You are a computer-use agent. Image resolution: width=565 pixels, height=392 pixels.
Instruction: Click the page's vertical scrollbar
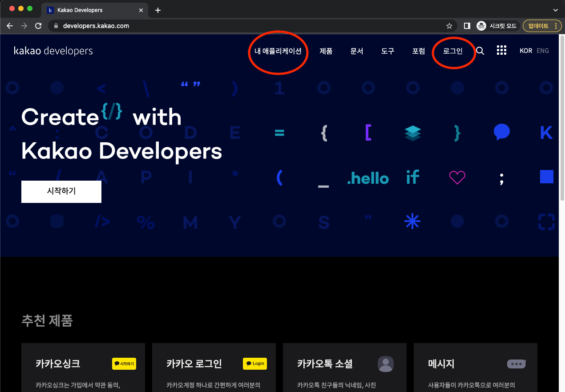point(562,118)
